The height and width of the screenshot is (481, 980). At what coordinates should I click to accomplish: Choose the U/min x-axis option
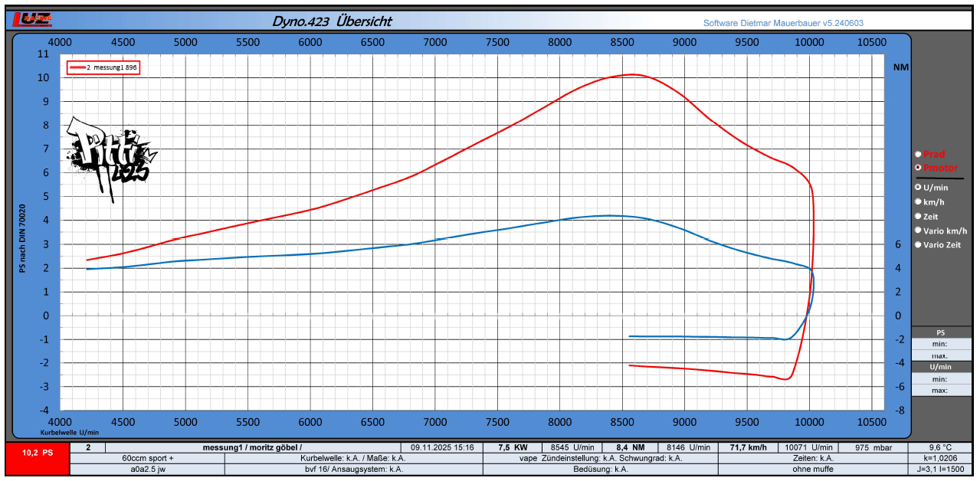(919, 187)
